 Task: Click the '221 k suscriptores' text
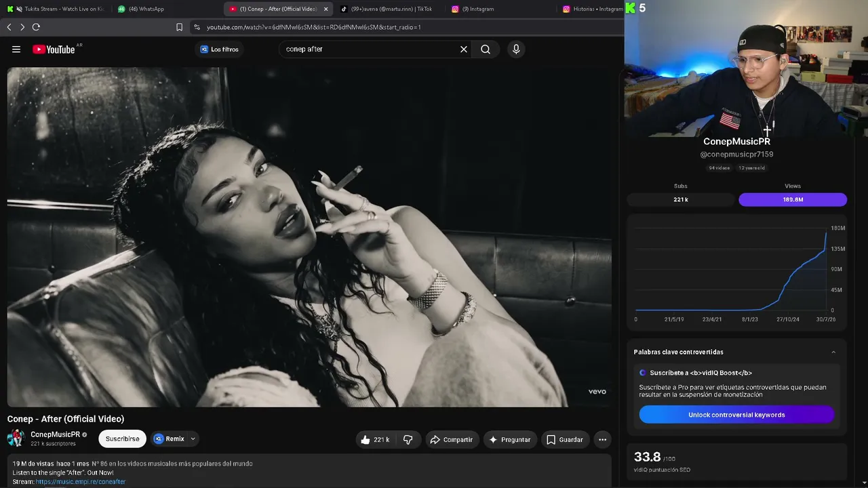[x=53, y=444]
